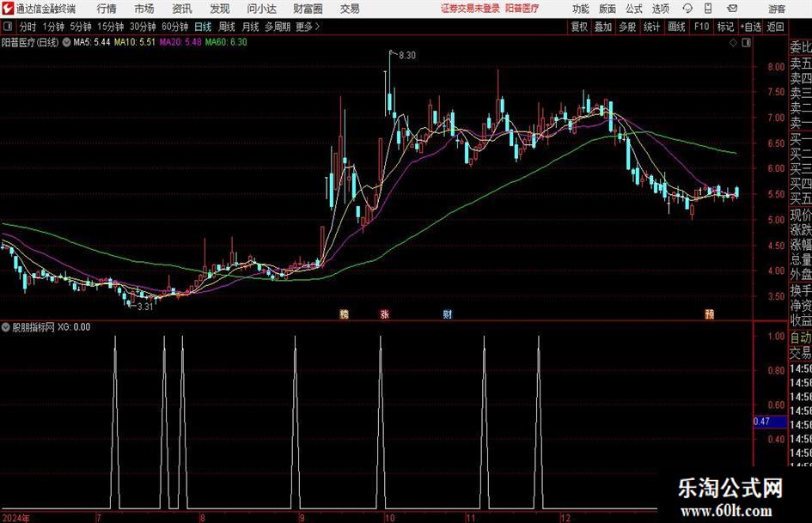Click the 涨 marker on the chart
The height and width of the screenshot is (523, 812).
[x=384, y=313]
